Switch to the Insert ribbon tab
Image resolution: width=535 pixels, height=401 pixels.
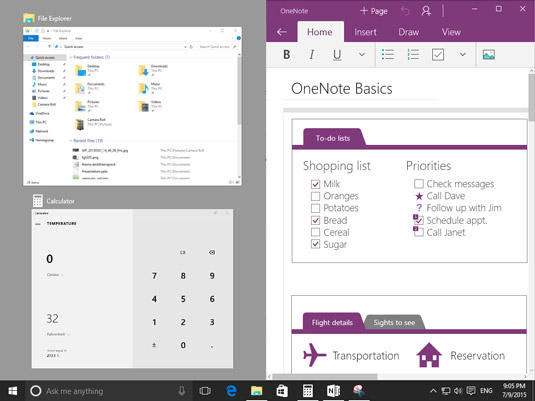pos(365,32)
